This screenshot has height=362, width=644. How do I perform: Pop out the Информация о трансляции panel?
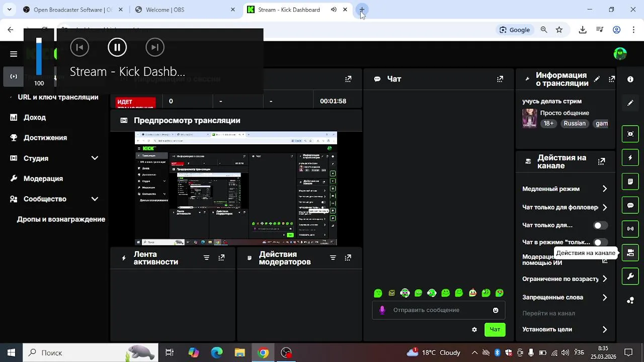point(612,79)
